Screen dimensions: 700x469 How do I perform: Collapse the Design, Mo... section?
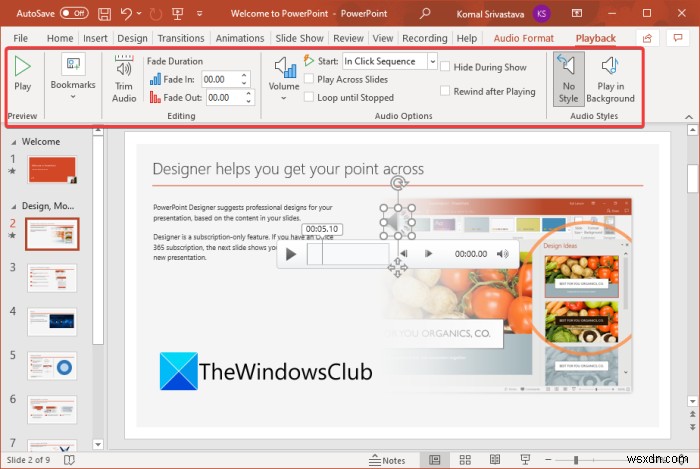coord(13,207)
